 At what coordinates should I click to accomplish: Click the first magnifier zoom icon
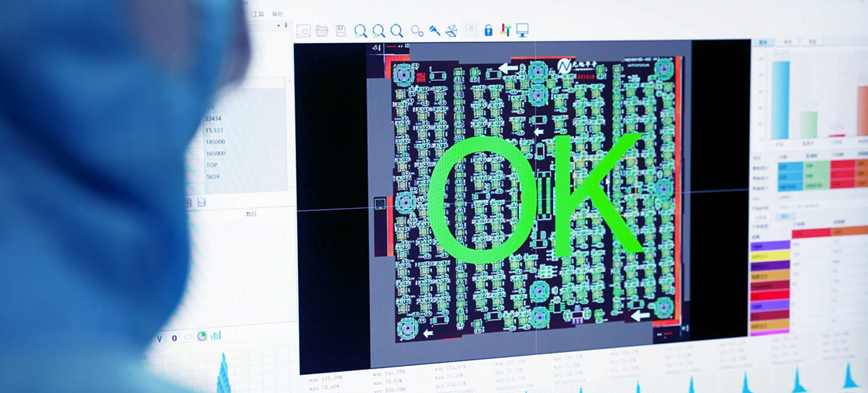[360, 30]
